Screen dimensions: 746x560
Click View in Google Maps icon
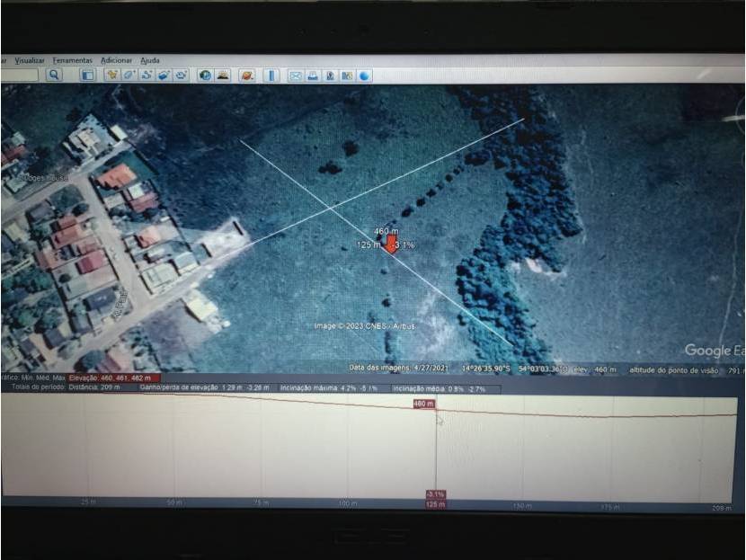pyautogui.click(x=347, y=76)
